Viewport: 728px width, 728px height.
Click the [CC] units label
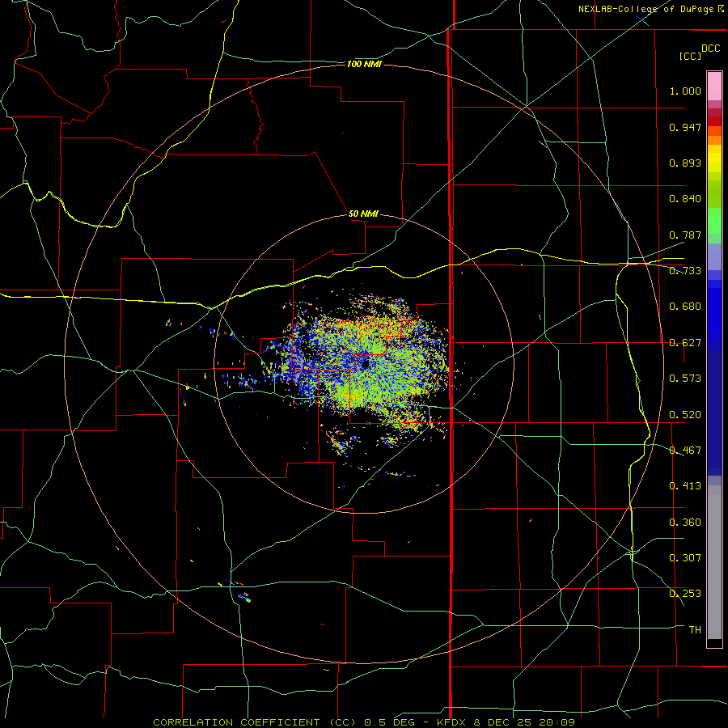[690, 56]
